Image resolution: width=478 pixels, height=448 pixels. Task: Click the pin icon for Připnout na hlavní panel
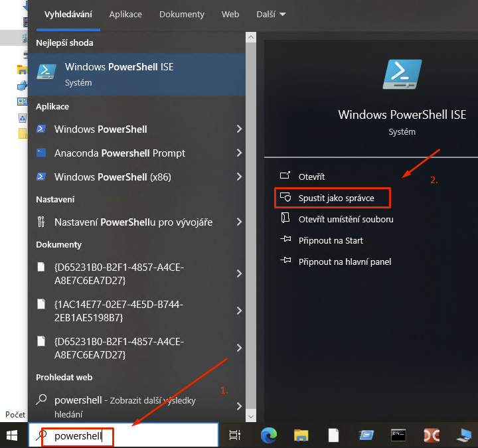(x=285, y=260)
